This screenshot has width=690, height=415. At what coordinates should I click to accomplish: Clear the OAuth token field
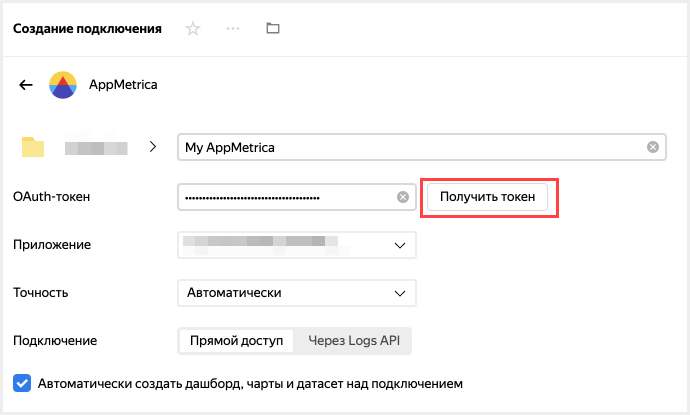[403, 197]
